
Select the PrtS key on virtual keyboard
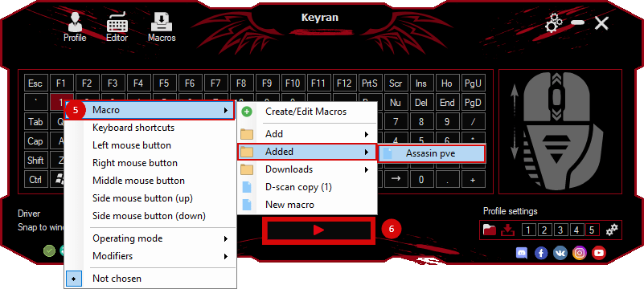click(370, 83)
